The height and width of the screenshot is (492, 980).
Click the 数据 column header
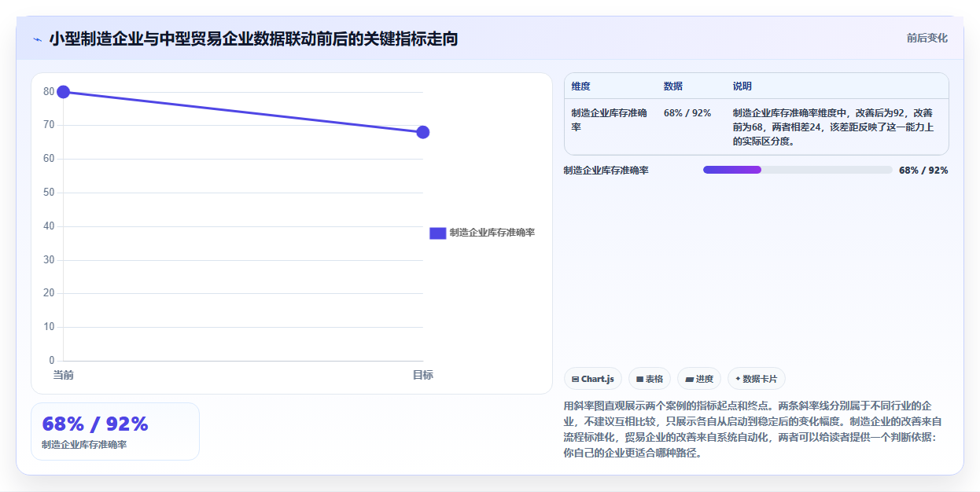coord(673,86)
